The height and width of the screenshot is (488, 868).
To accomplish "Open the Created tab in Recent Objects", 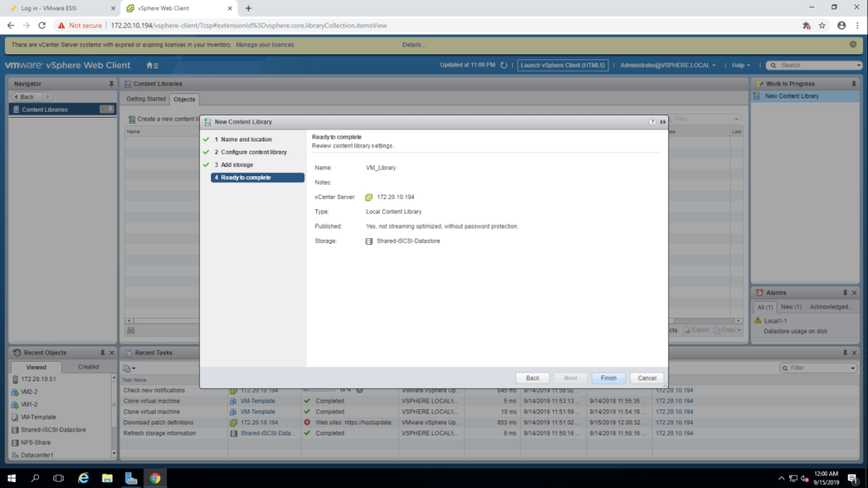I will [x=88, y=367].
